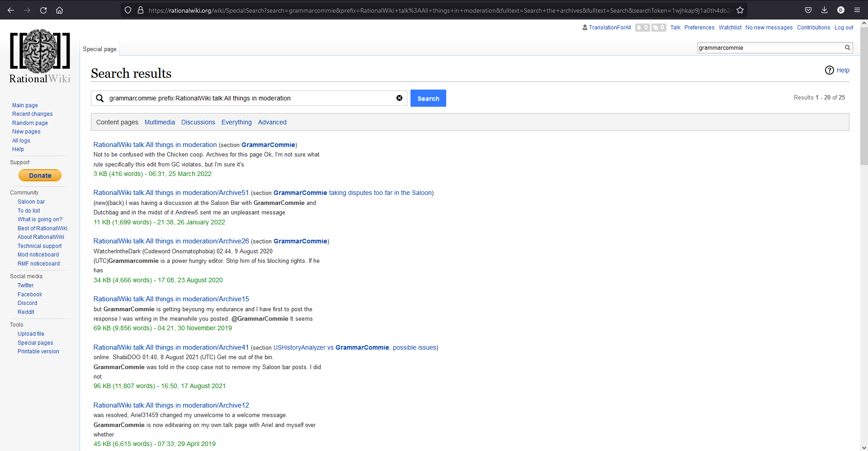
Task: Open the Archive12 search result
Action: pos(171,405)
